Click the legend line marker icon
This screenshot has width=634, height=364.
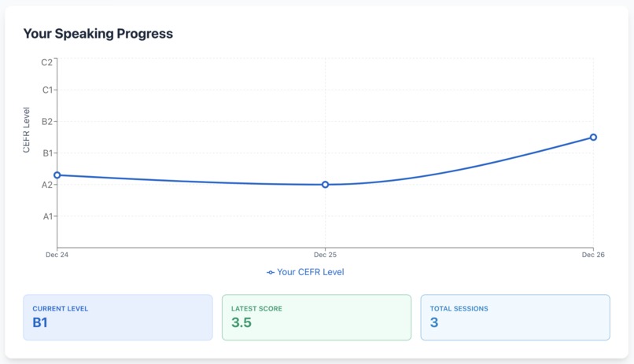(271, 273)
